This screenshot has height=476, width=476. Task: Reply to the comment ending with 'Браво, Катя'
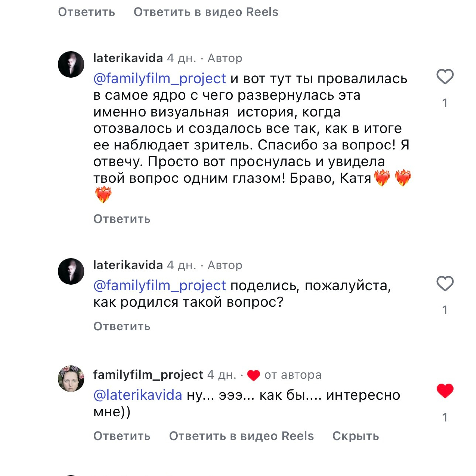pos(122,219)
